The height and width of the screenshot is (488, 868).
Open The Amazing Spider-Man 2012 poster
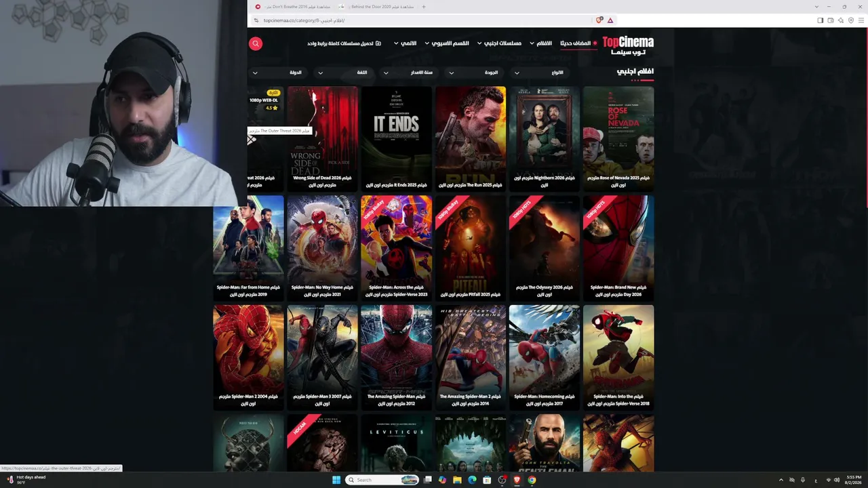(397, 357)
